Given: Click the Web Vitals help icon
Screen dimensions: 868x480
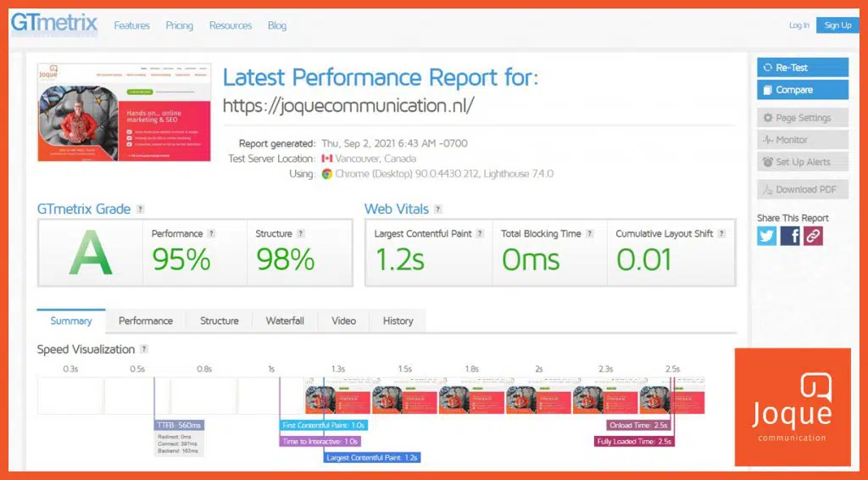Looking at the screenshot, I should pos(438,209).
